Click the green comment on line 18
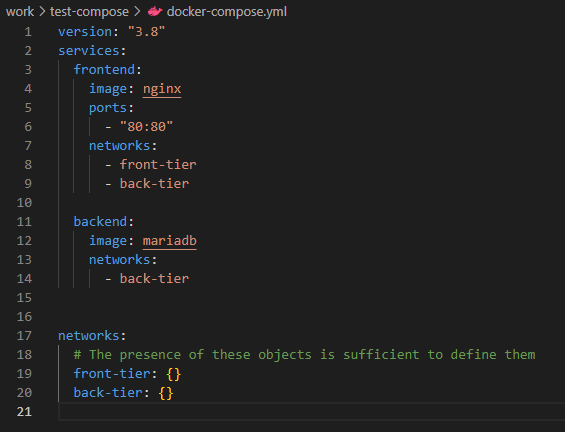Image resolution: width=565 pixels, height=432 pixels. pyautogui.click(x=304, y=355)
